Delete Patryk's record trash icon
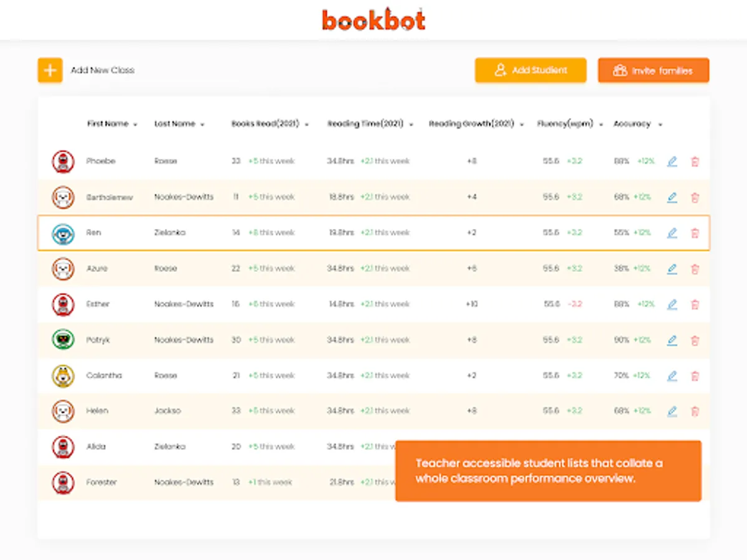The height and width of the screenshot is (560, 747). coord(695,341)
